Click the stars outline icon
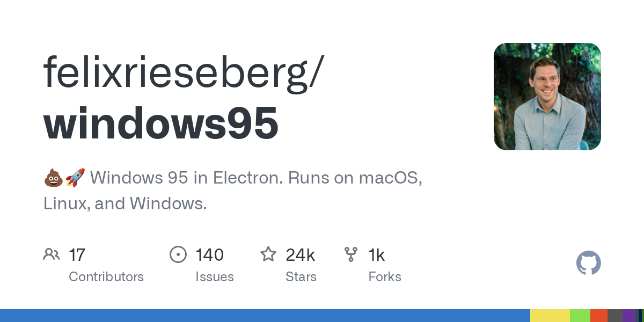The image size is (644, 322). pyautogui.click(x=268, y=254)
